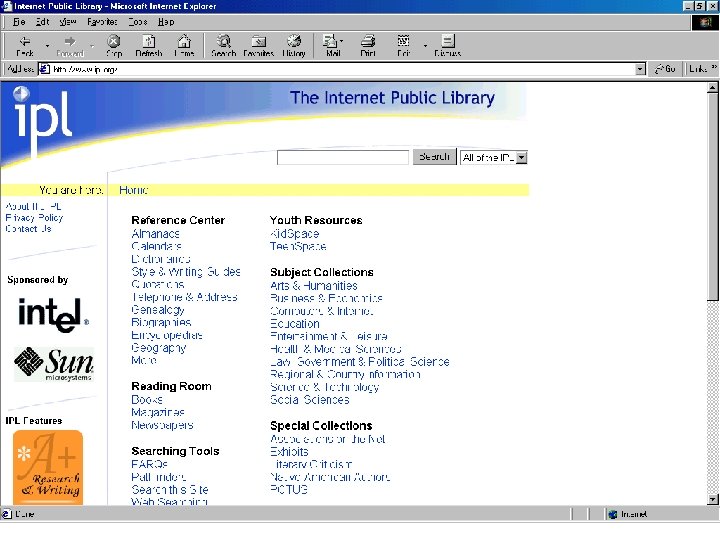Open the Telephone & Address link
Viewport: 720px width, 540px height.
pyautogui.click(x=184, y=297)
